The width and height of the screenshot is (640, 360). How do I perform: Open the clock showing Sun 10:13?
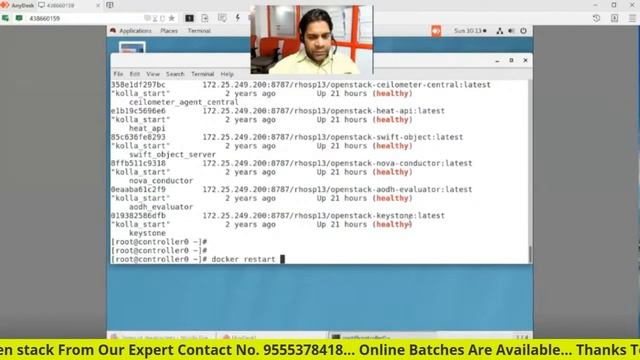coord(470,31)
